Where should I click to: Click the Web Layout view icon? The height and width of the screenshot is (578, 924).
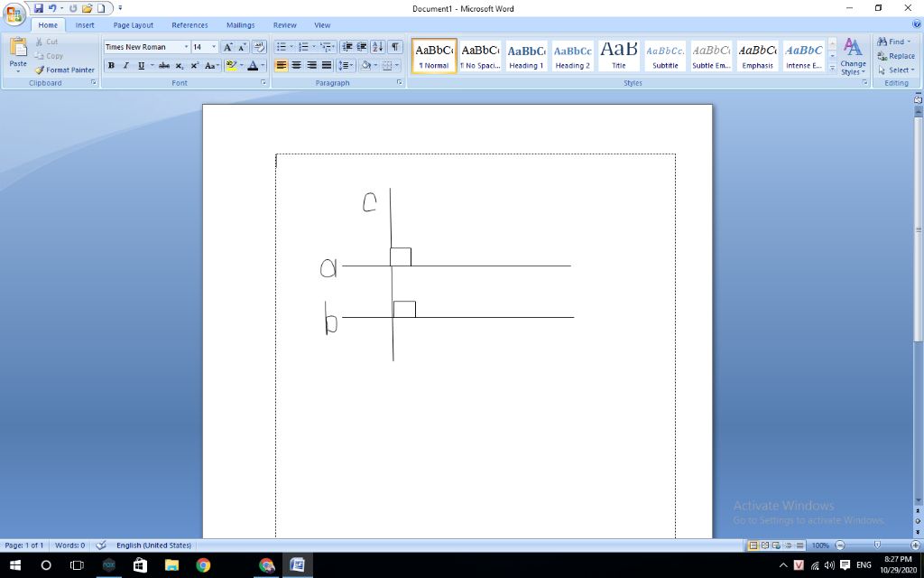click(776, 545)
